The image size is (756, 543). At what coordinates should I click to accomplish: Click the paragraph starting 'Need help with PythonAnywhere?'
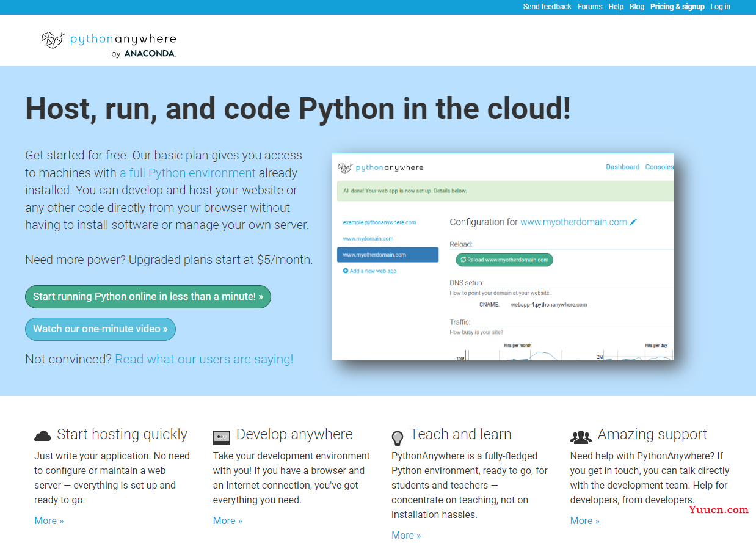[650, 478]
